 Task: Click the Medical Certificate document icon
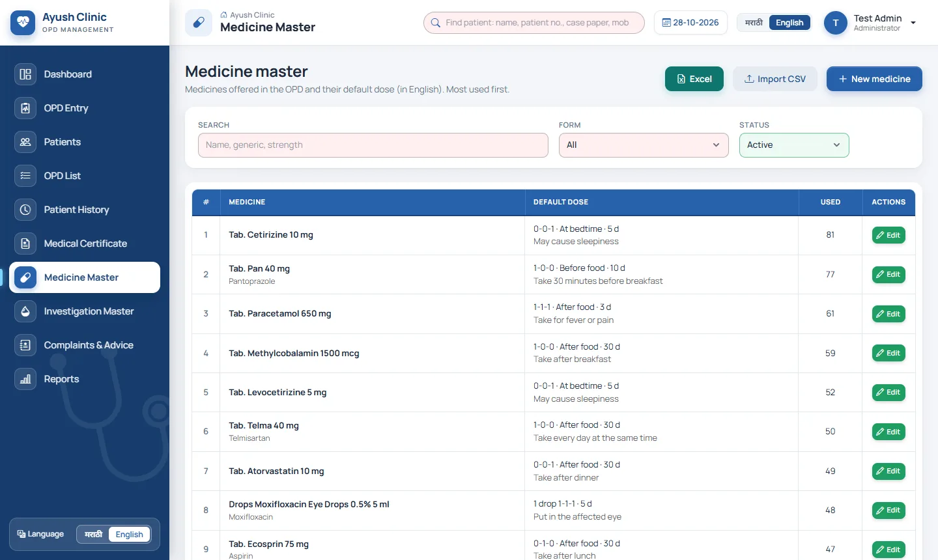click(25, 244)
